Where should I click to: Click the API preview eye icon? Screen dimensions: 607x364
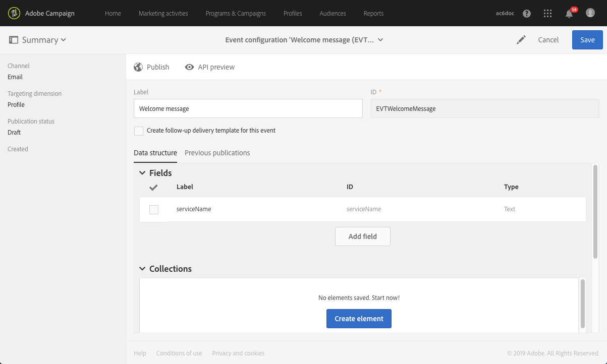tap(190, 67)
